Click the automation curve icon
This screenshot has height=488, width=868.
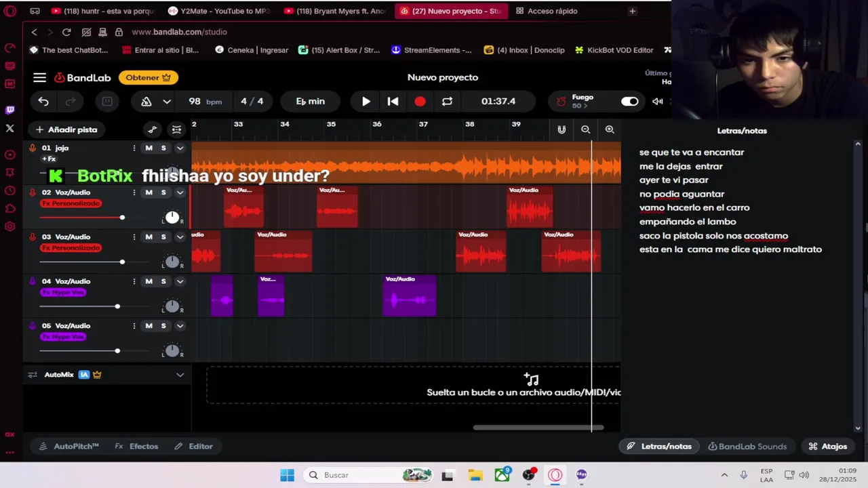(153, 129)
